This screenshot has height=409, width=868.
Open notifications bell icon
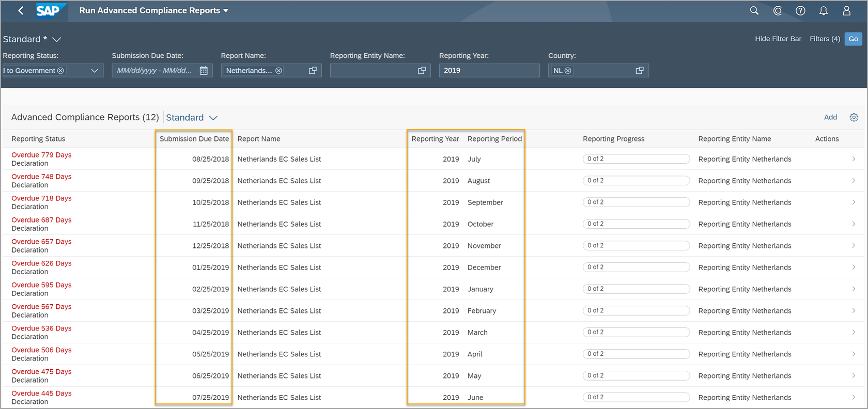(x=824, y=10)
